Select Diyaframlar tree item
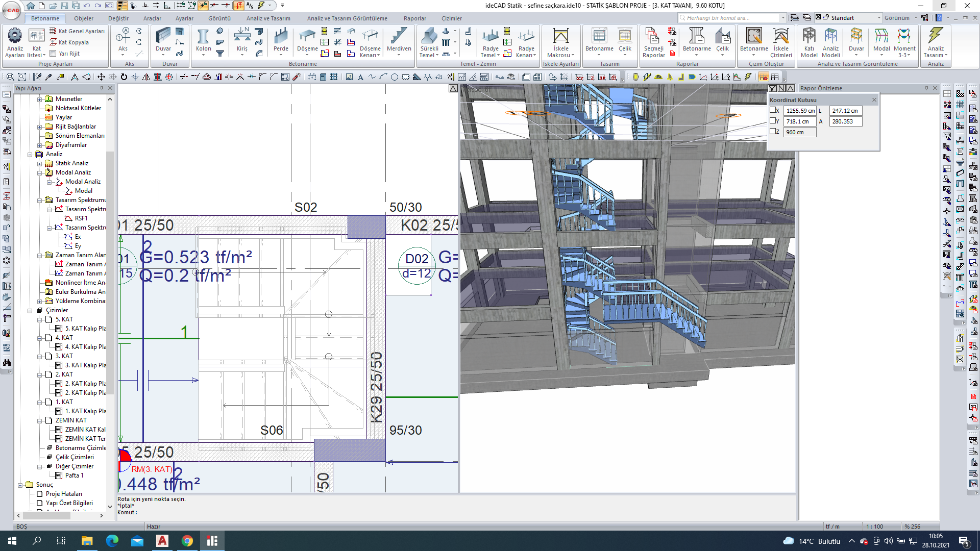The width and height of the screenshot is (980, 551). (x=71, y=145)
